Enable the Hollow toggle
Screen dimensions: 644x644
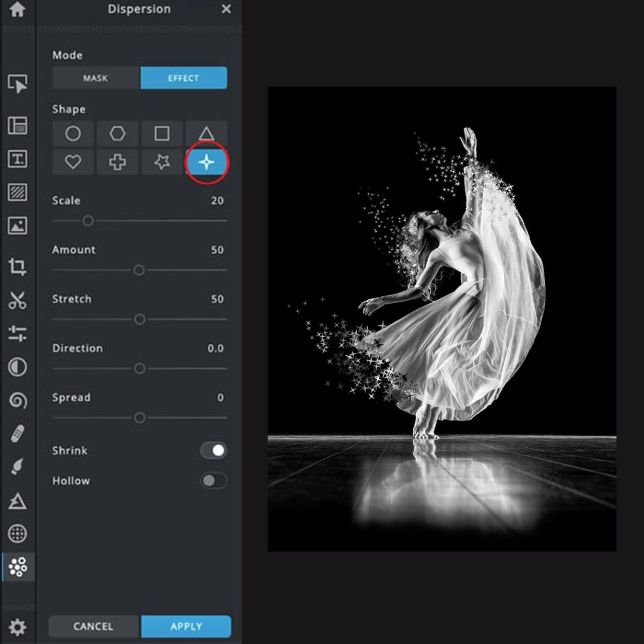pyautogui.click(x=213, y=480)
